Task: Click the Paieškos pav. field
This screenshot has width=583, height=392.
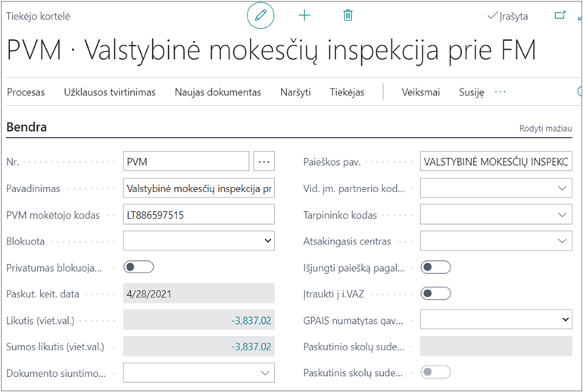Action: [x=496, y=161]
